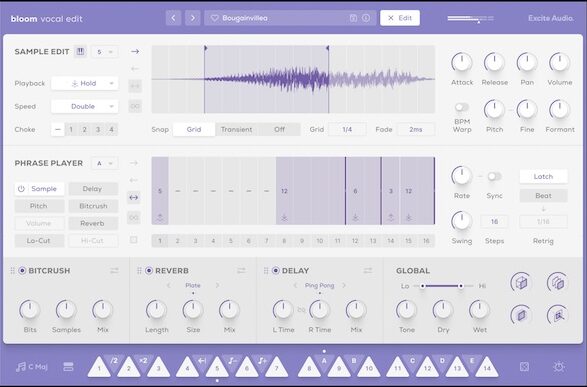The height and width of the screenshot is (387, 587).
Task: Click the Beat button
Action: point(543,195)
